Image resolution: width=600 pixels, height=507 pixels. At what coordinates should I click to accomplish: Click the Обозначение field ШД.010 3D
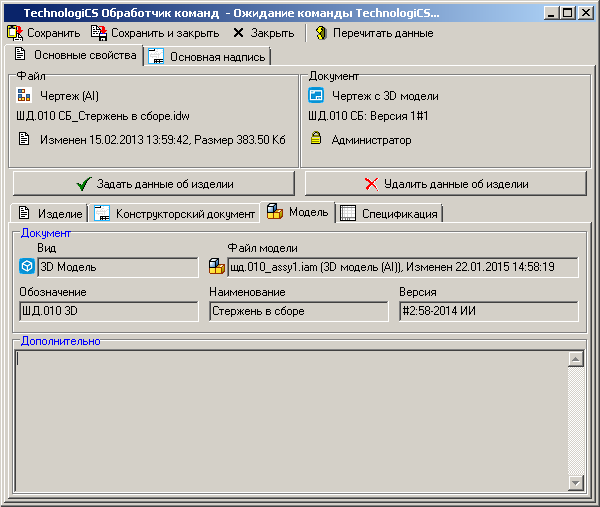pyautogui.click(x=108, y=311)
